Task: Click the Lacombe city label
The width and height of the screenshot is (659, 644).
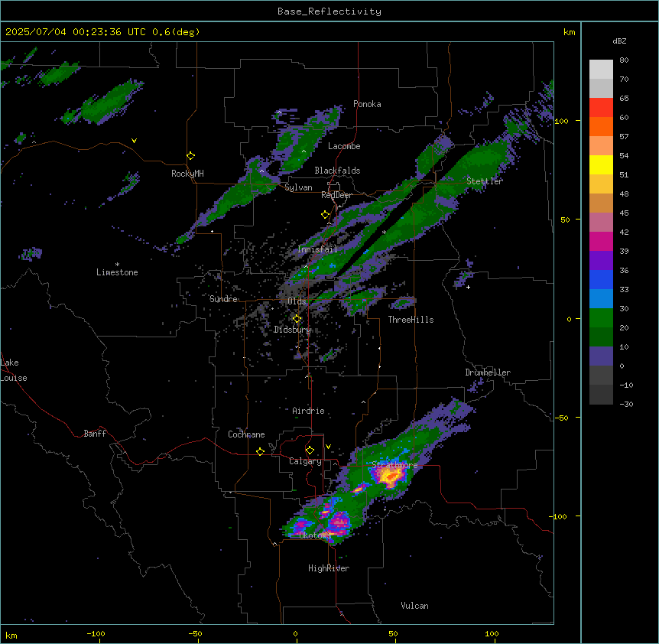Action: (344, 146)
